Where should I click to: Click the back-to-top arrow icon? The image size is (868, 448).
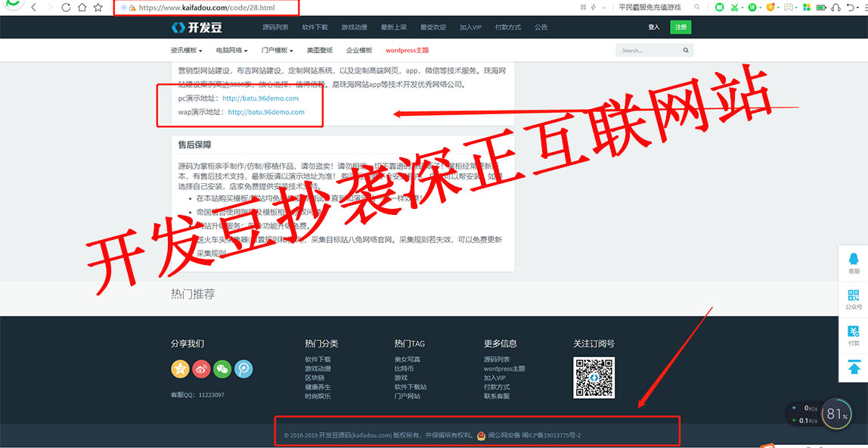(x=854, y=368)
